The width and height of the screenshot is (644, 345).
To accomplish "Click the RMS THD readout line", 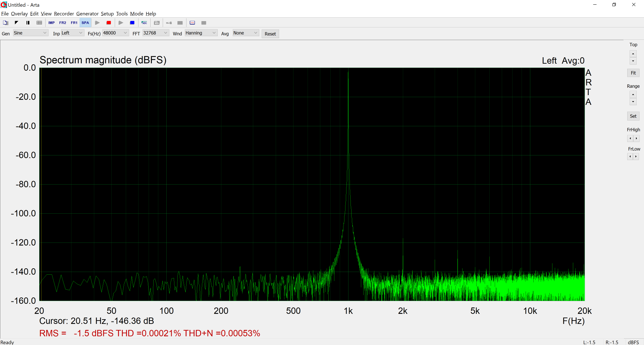I will [x=150, y=333].
